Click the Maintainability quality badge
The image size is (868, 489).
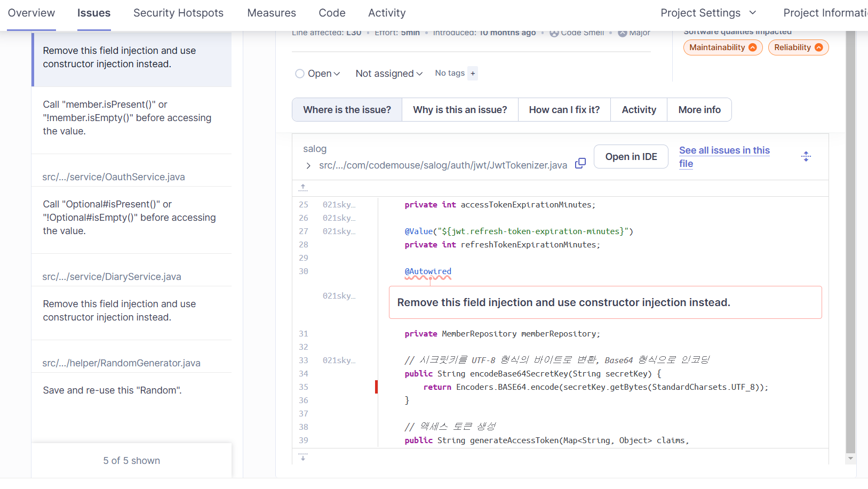point(723,47)
